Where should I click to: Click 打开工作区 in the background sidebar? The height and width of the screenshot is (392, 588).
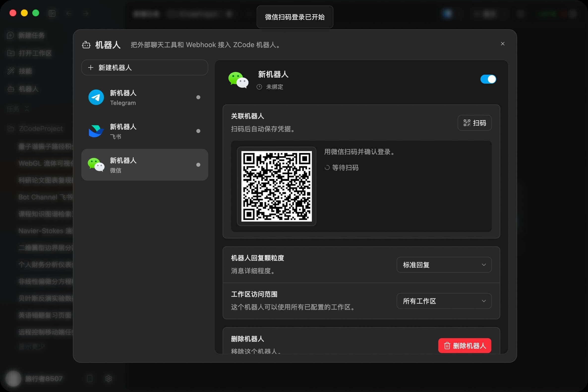point(35,53)
